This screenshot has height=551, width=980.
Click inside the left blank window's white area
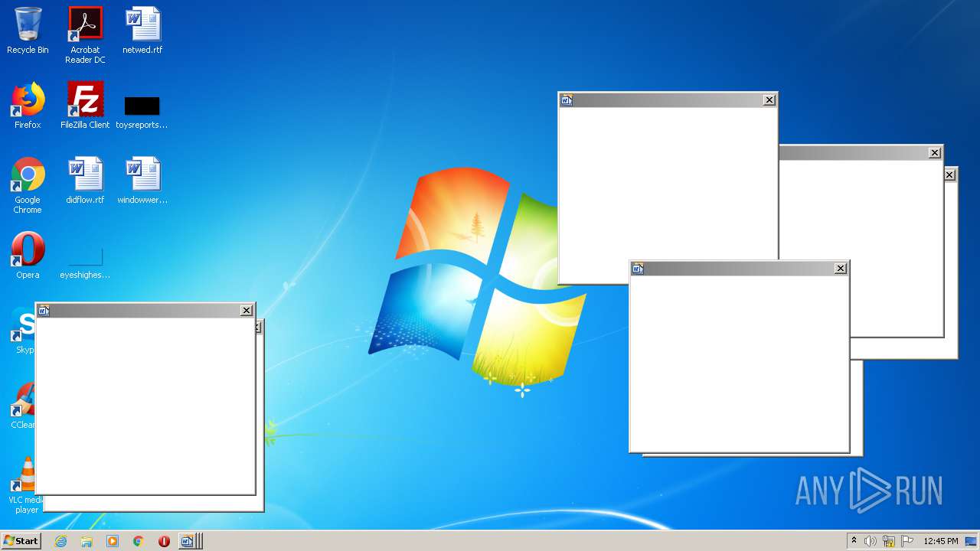click(x=145, y=406)
